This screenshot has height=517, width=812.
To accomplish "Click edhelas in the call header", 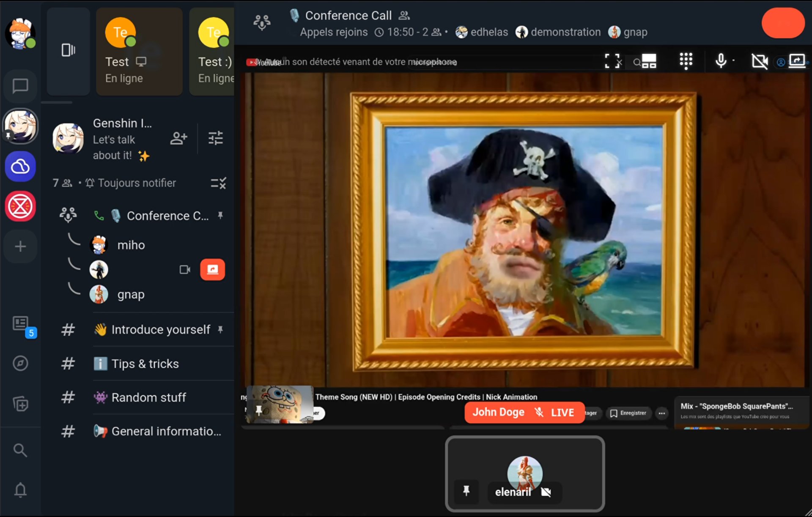I will click(482, 32).
